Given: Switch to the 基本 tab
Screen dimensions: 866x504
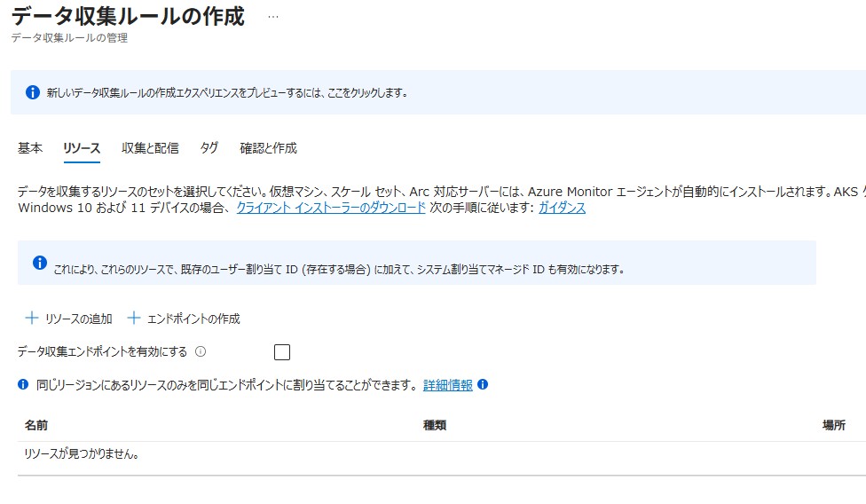Looking at the screenshot, I should [30, 148].
